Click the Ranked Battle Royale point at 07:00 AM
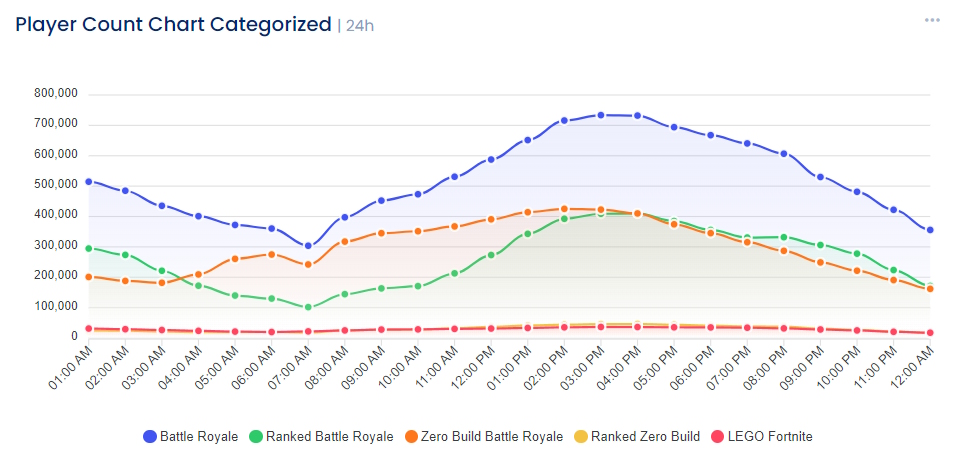The height and width of the screenshot is (466, 955). (x=308, y=307)
